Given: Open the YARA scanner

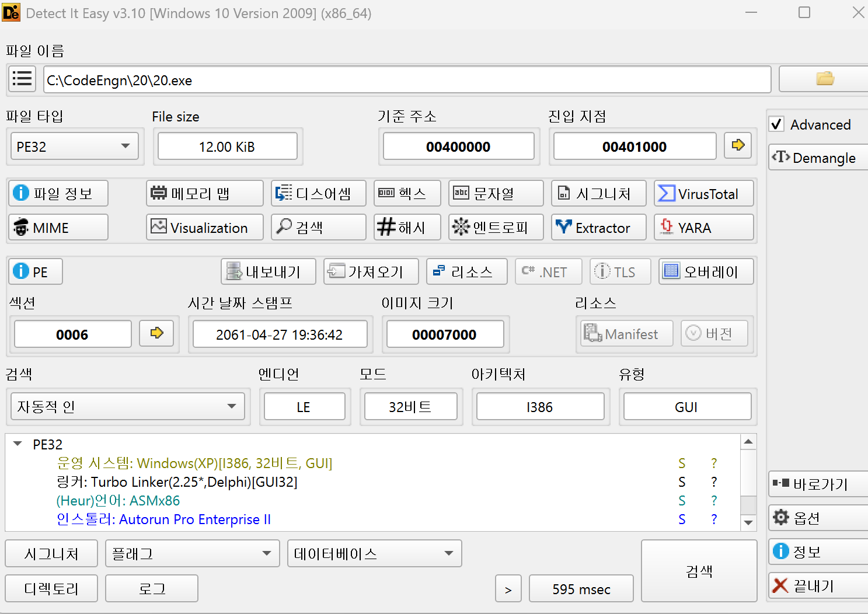Looking at the screenshot, I should pyautogui.click(x=704, y=227).
